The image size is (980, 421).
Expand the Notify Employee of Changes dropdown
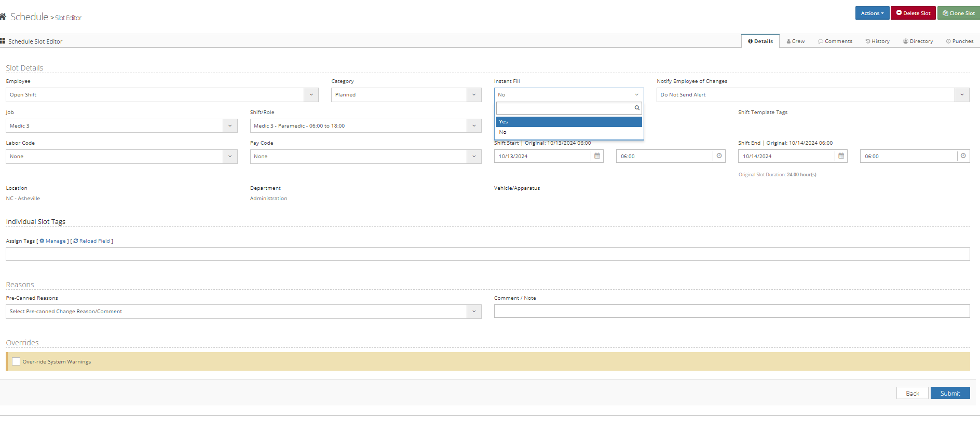pyautogui.click(x=962, y=95)
